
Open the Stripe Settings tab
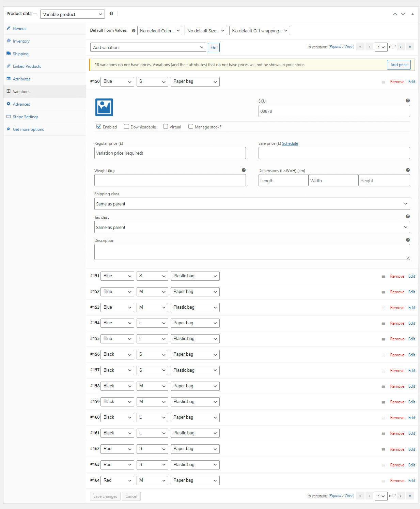coord(26,117)
